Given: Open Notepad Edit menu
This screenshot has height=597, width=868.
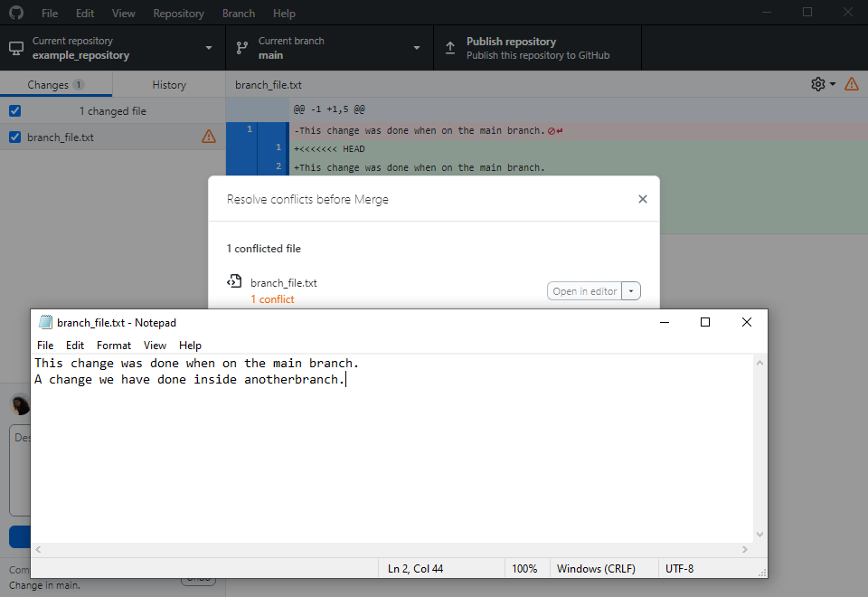Looking at the screenshot, I should pyautogui.click(x=75, y=346).
